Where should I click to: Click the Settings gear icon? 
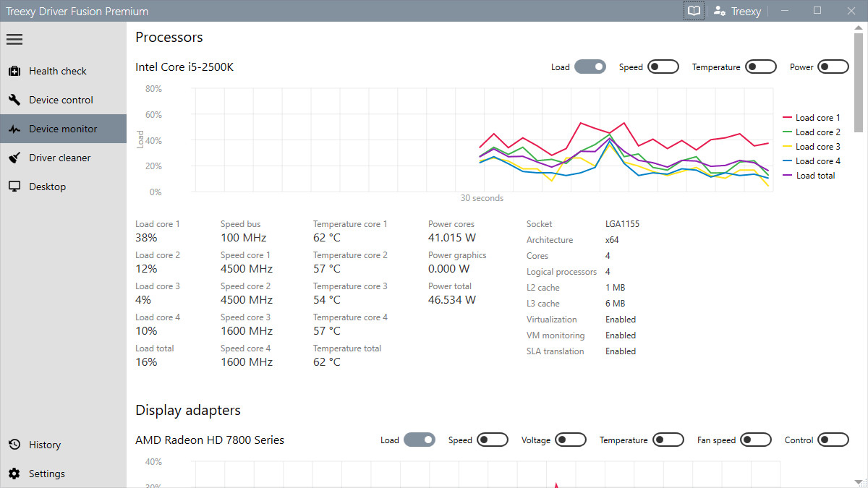14,473
